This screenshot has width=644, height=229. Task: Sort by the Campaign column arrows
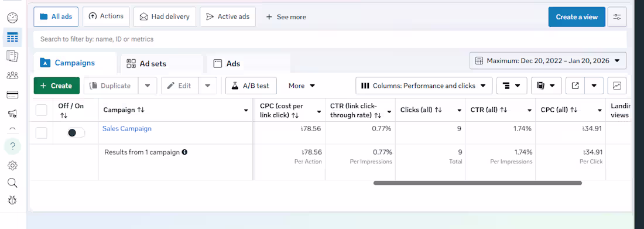point(141,110)
